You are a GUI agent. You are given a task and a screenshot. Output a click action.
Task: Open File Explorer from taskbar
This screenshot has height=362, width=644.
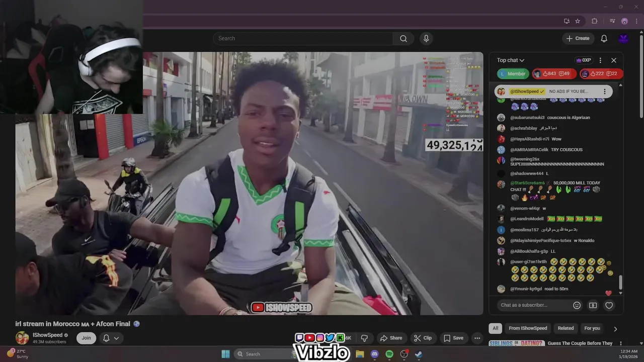point(360,354)
